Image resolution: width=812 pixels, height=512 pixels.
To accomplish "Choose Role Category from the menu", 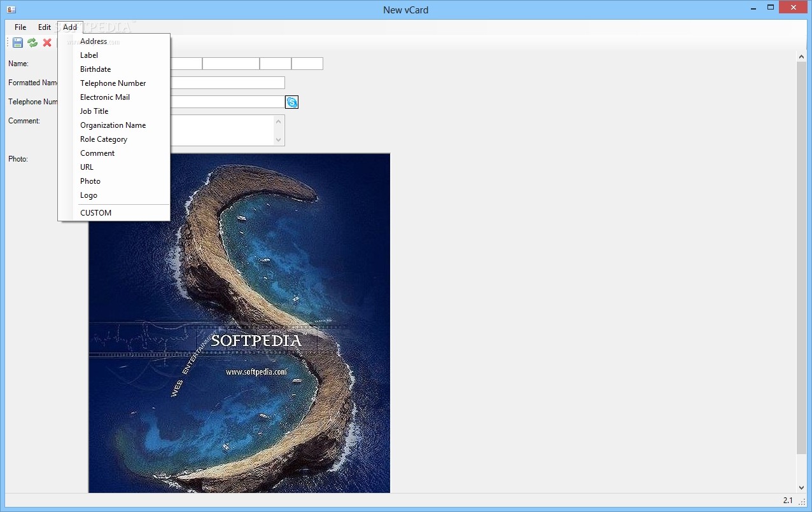I will 114,139.
